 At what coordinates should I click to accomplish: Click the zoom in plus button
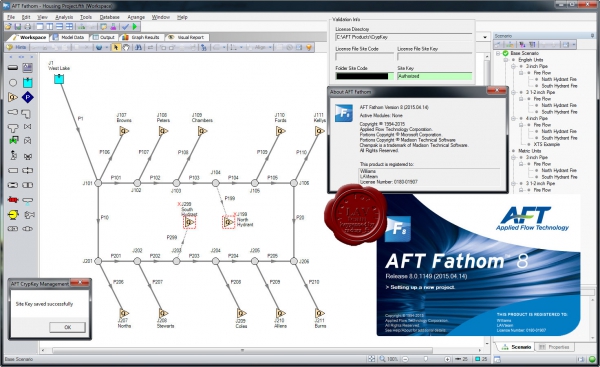(447, 359)
